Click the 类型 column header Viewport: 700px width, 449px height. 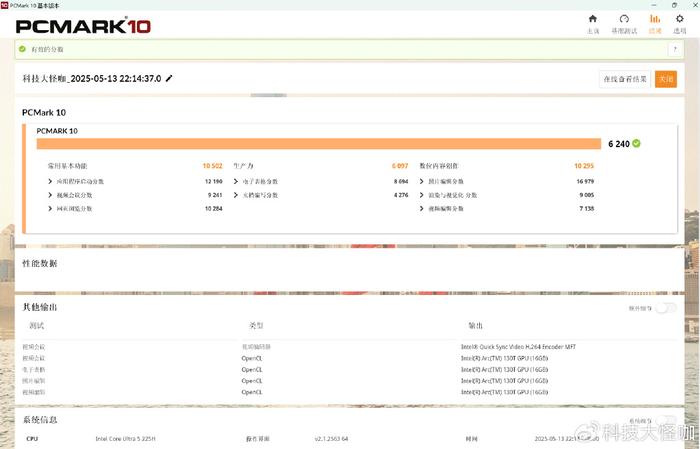tap(256, 325)
